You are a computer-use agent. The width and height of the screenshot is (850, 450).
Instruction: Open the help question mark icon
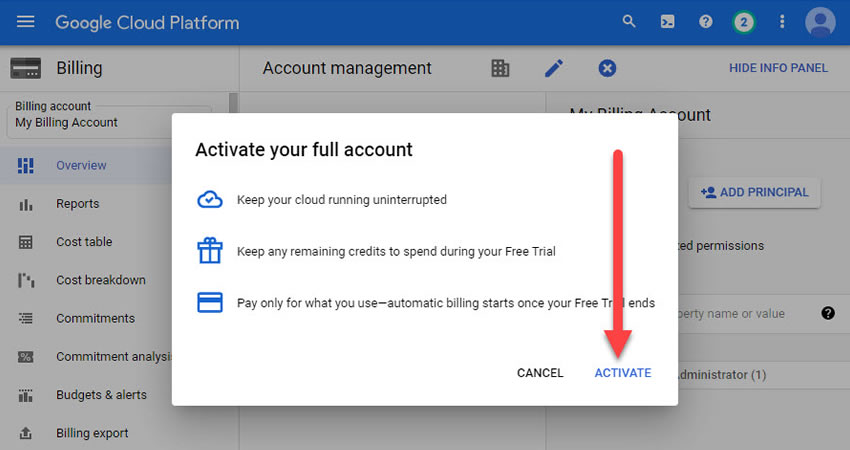705,22
